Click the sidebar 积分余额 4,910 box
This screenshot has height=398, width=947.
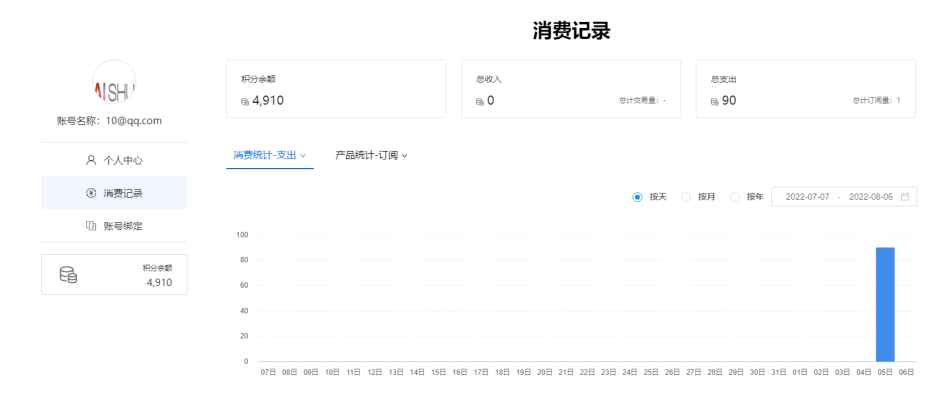(114, 275)
